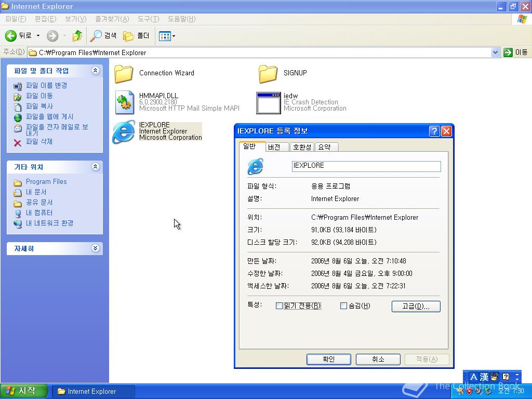Collapse File and Folder Tasks panel
532x399 pixels.
(96, 71)
